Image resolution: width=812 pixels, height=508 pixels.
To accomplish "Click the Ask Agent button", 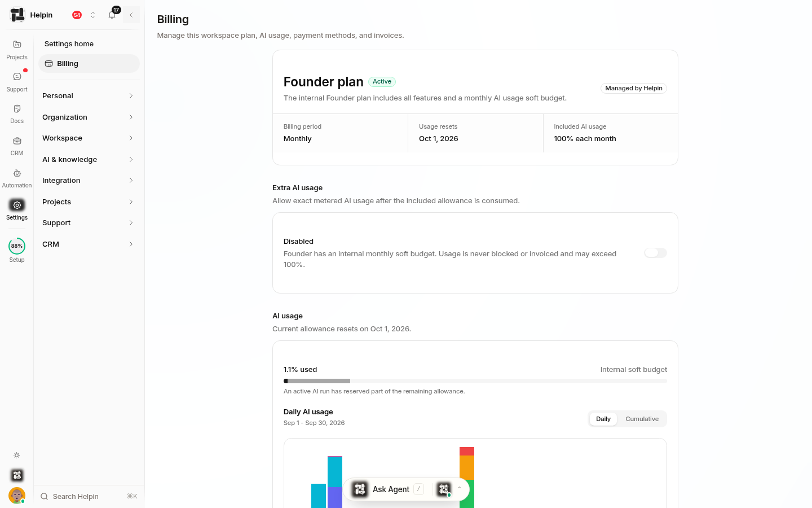I will pos(391,489).
